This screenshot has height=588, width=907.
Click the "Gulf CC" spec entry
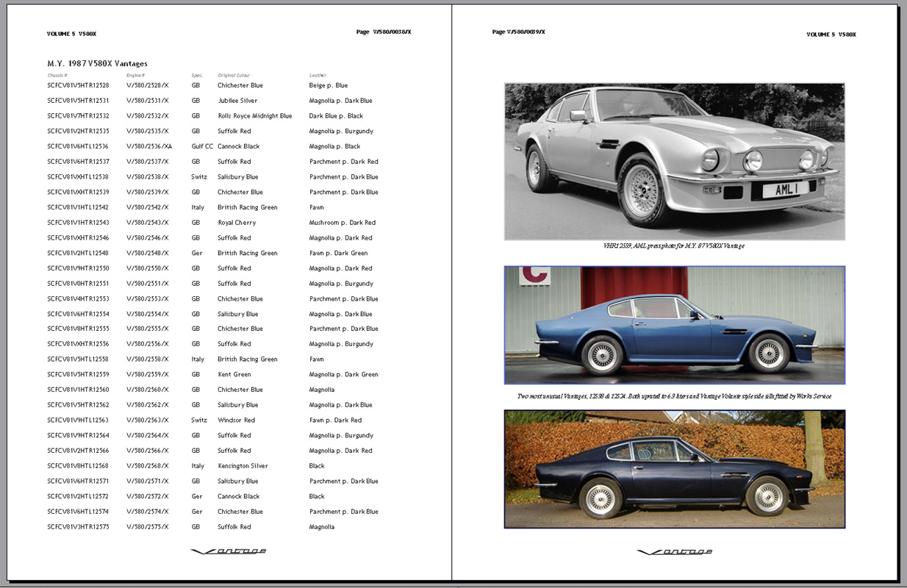(202, 146)
